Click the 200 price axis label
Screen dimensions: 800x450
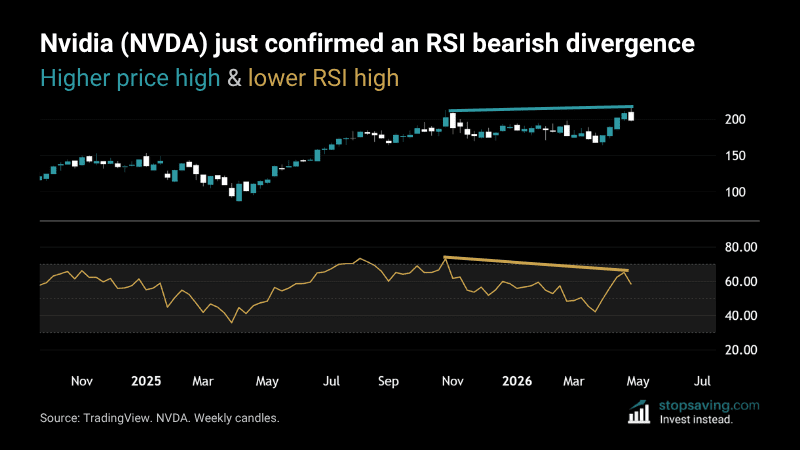(x=735, y=119)
